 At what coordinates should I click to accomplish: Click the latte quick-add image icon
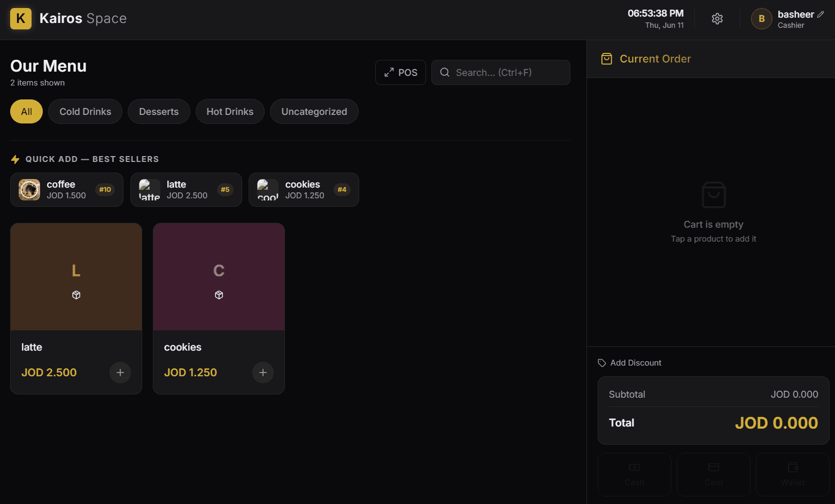tap(150, 190)
